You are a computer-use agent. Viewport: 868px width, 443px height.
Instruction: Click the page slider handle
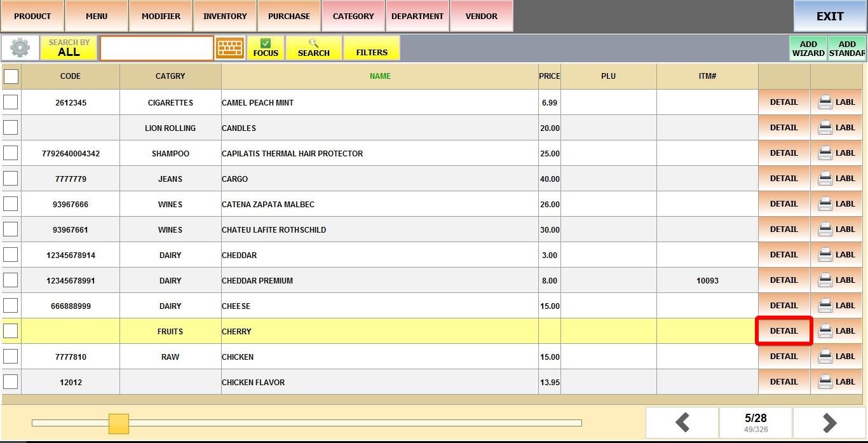coord(119,423)
